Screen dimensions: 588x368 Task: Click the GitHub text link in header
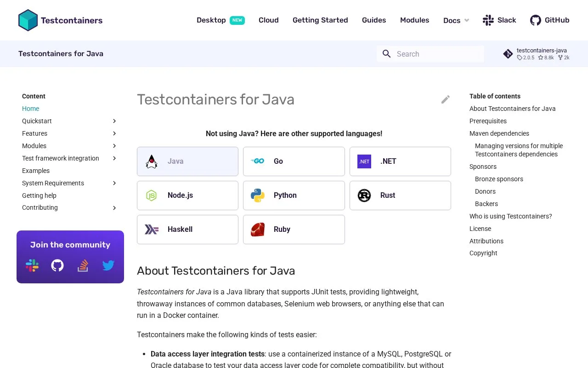click(557, 20)
